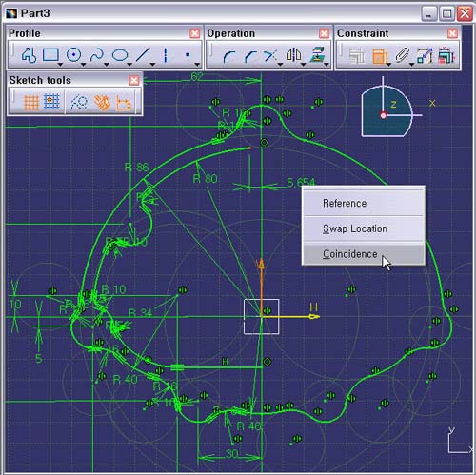Expand the Rectangle tool dropdown arrow

(60, 64)
